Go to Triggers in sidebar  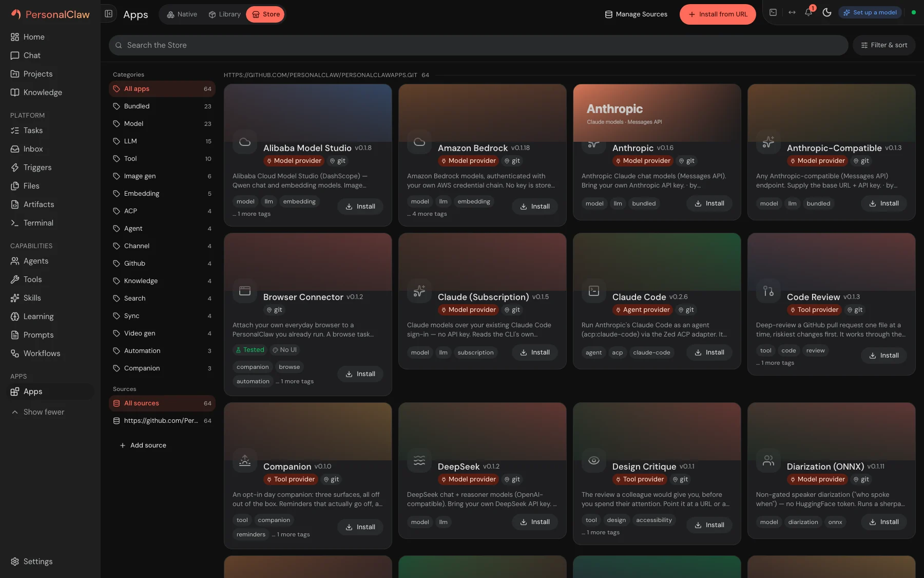pyautogui.click(x=50, y=167)
